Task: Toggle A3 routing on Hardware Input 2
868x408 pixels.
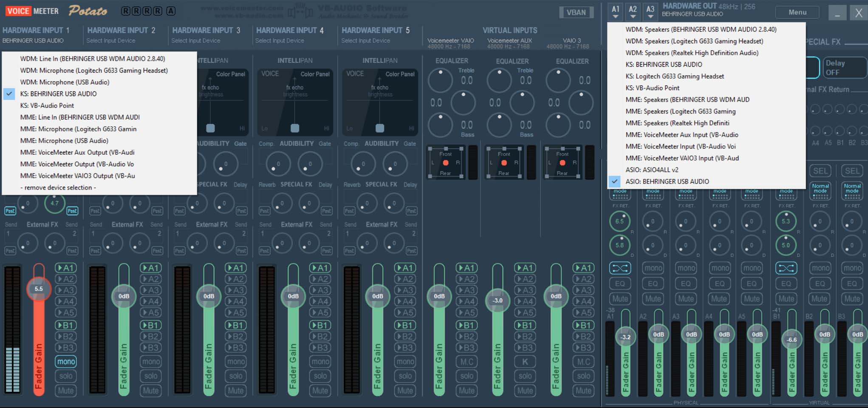Action: coord(151,290)
